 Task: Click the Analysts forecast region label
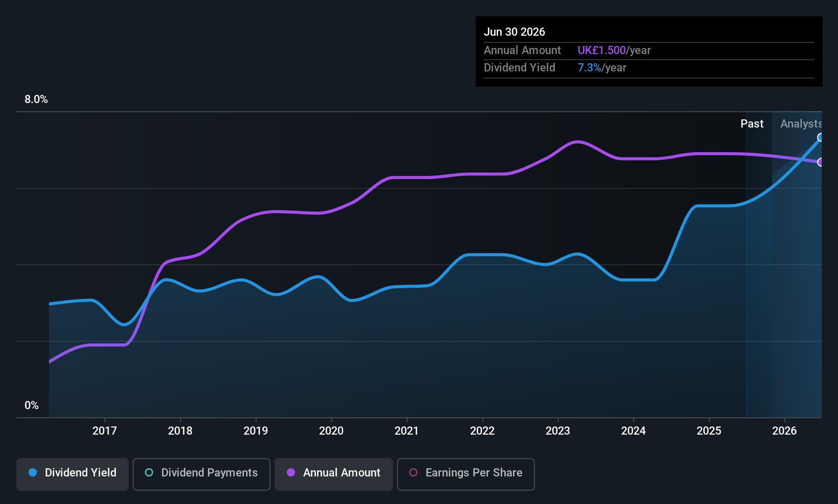(x=800, y=124)
